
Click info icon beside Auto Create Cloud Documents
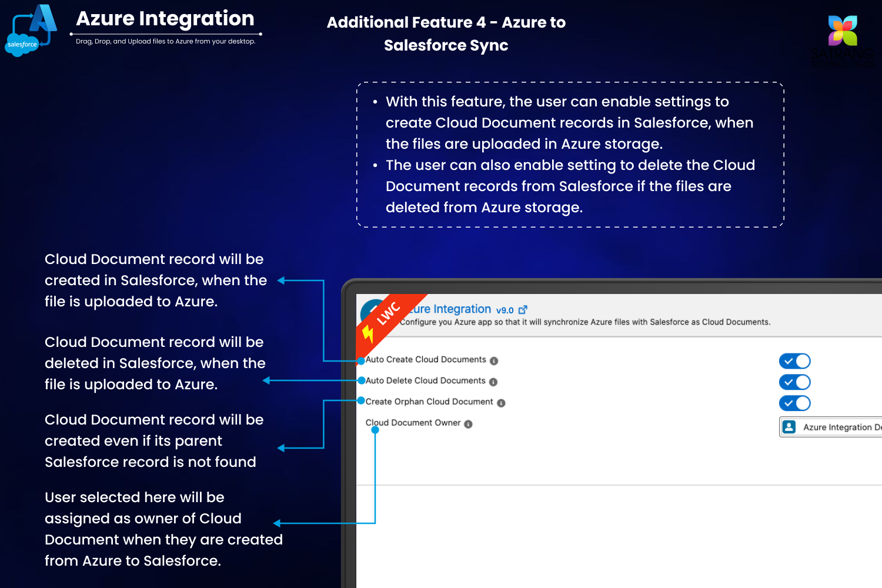click(x=494, y=360)
